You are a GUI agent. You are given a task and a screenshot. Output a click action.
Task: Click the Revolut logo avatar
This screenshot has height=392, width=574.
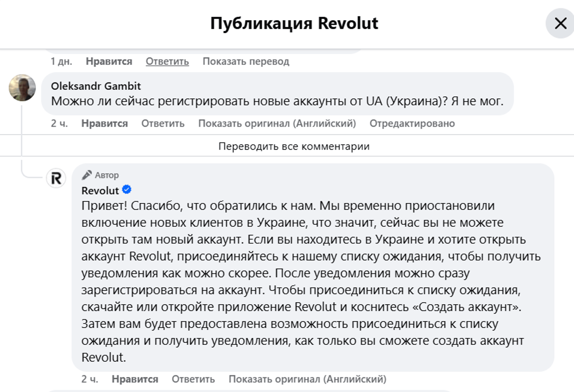56,178
